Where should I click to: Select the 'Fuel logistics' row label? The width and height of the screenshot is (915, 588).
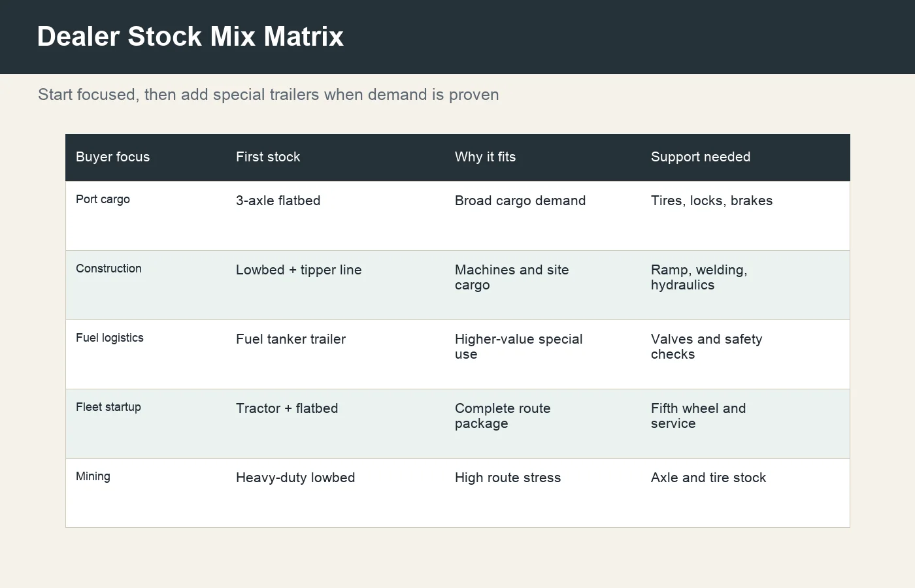[110, 338]
